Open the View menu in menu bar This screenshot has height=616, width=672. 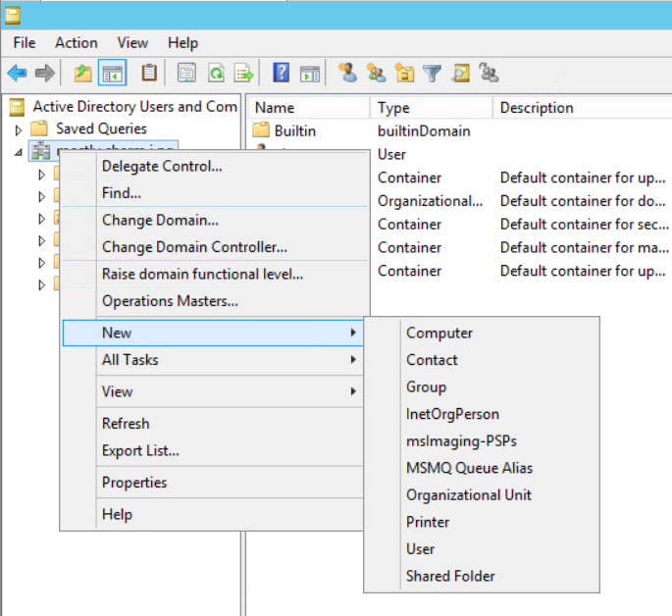[132, 43]
